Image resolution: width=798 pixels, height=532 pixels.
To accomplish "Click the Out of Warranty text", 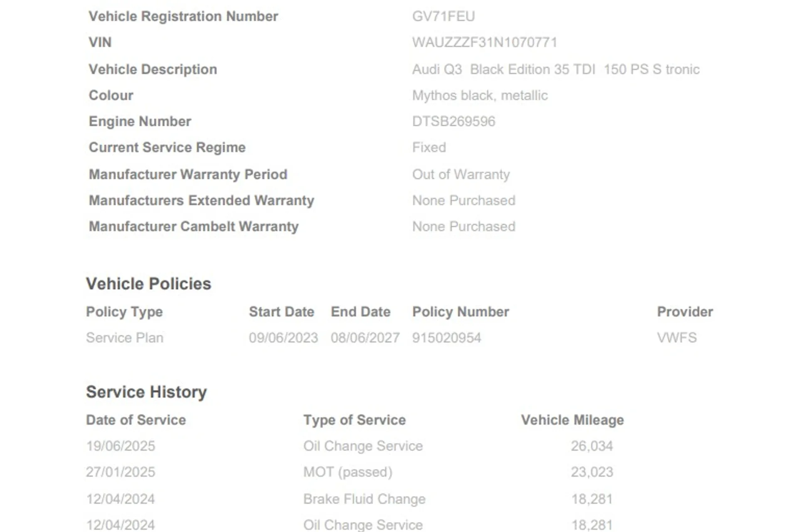I will [461, 175].
